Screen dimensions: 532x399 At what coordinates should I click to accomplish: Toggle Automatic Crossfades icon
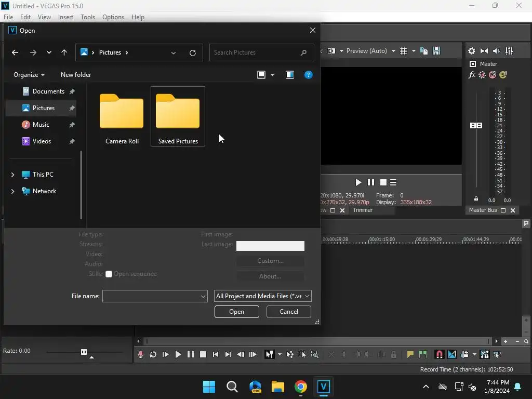[x=452, y=354]
